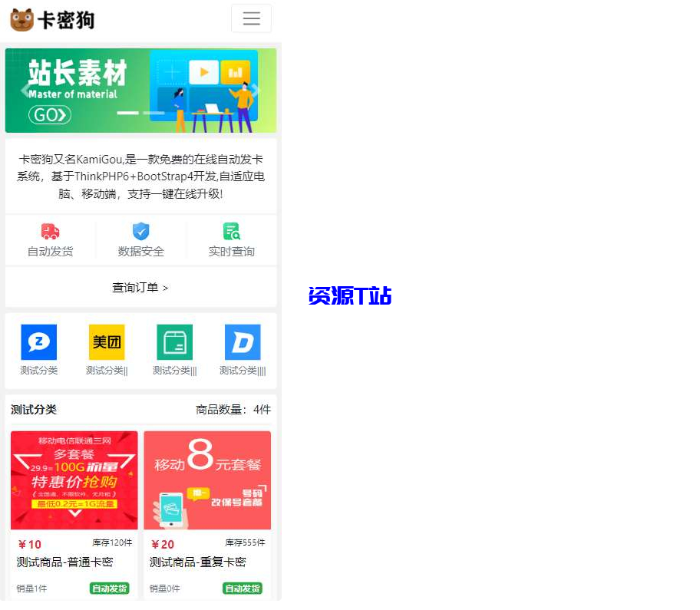
Task: Click the 数据安全 blue shield icon
Action: 140,231
